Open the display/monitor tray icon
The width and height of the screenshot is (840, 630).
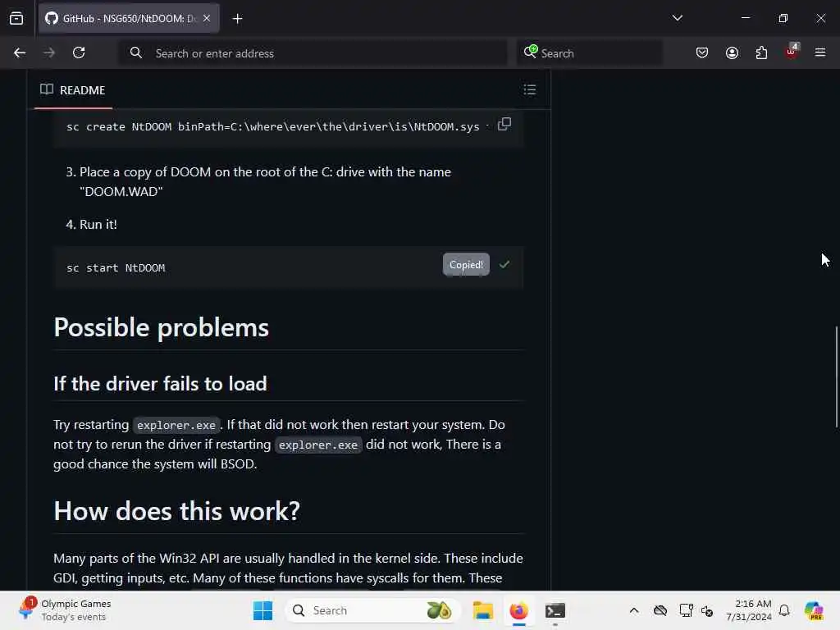point(686,610)
